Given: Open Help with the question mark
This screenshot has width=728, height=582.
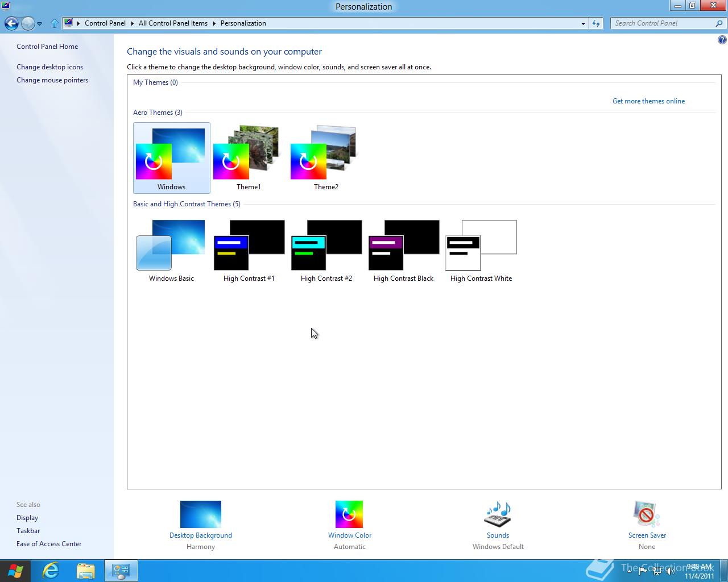Looking at the screenshot, I should pos(722,40).
